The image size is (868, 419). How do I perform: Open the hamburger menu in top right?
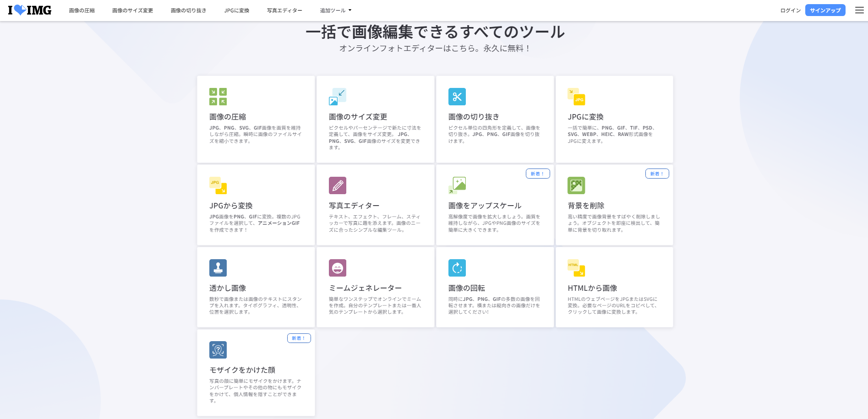click(x=859, y=10)
